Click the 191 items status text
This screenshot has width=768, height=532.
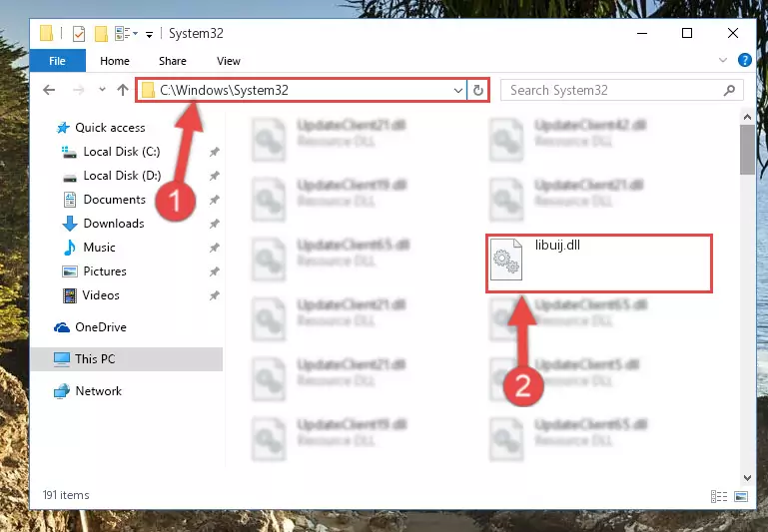pos(66,495)
